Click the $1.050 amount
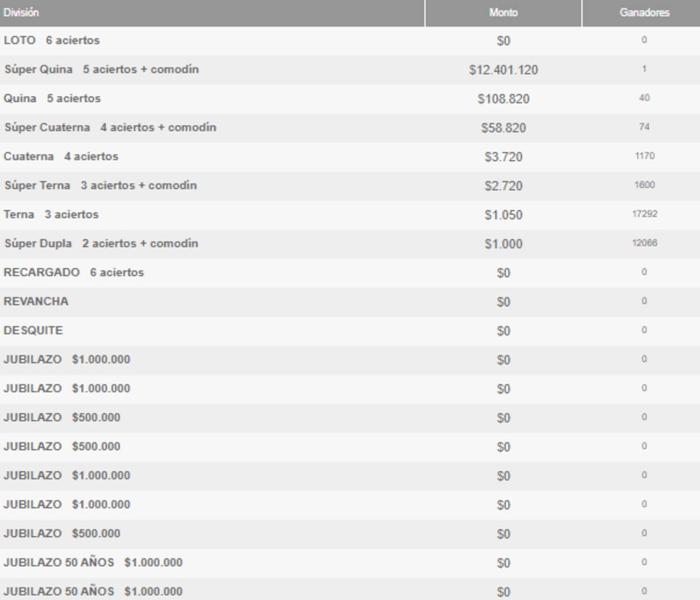700x600 pixels. click(x=503, y=215)
